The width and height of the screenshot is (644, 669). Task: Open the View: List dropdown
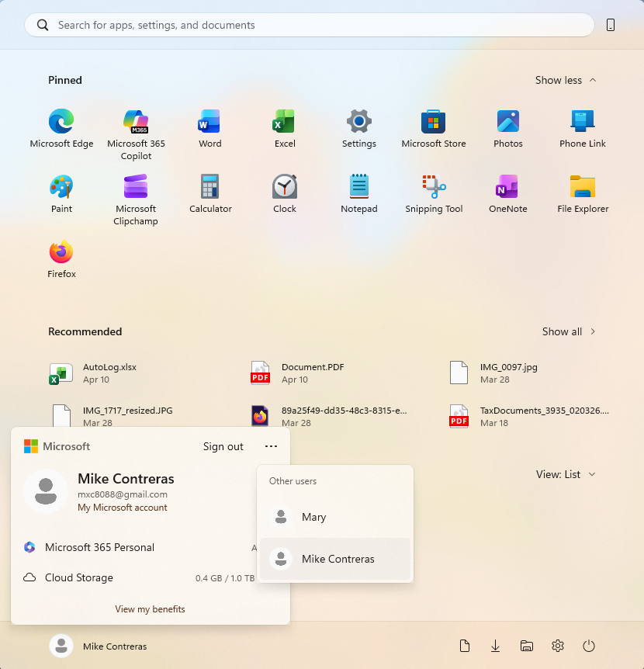pos(566,474)
